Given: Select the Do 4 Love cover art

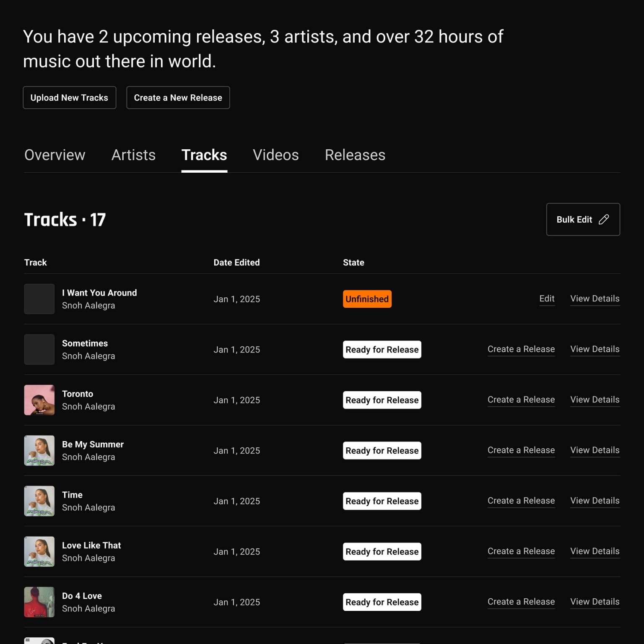Looking at the screenshot, I should (39, 602).
